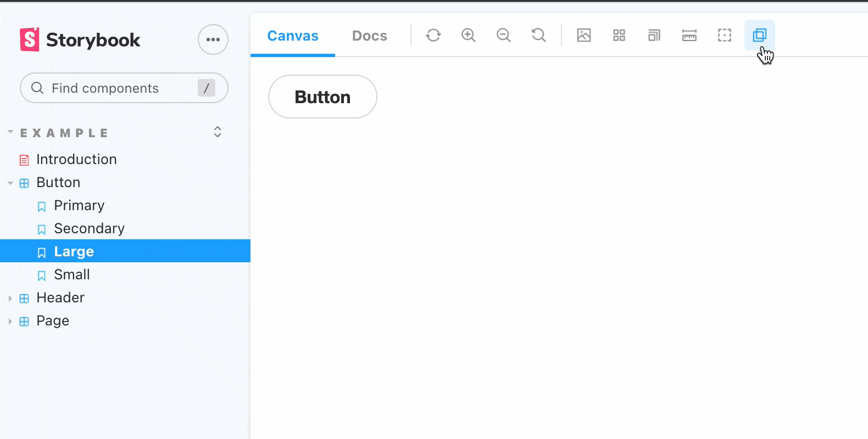Click the Storybook logo
This screenshot has width=868, height=439.
80,40
